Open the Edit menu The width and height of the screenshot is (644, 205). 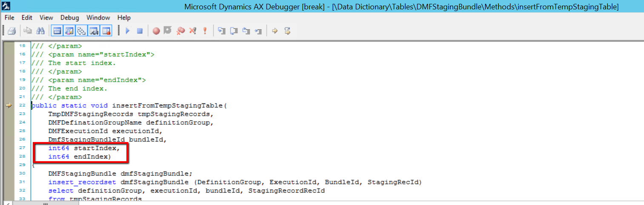[27, 17]
